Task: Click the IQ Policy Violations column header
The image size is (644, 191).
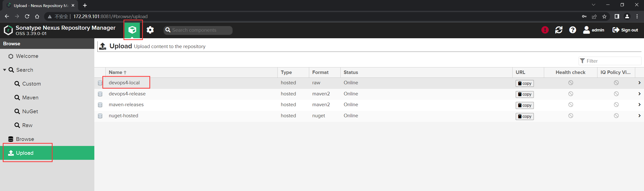Action: (616, 72)
